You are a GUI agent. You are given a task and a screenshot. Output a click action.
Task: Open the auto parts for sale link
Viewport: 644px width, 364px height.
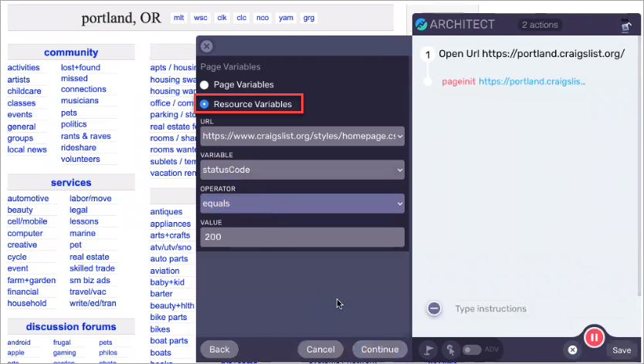(x=169, y=258)
